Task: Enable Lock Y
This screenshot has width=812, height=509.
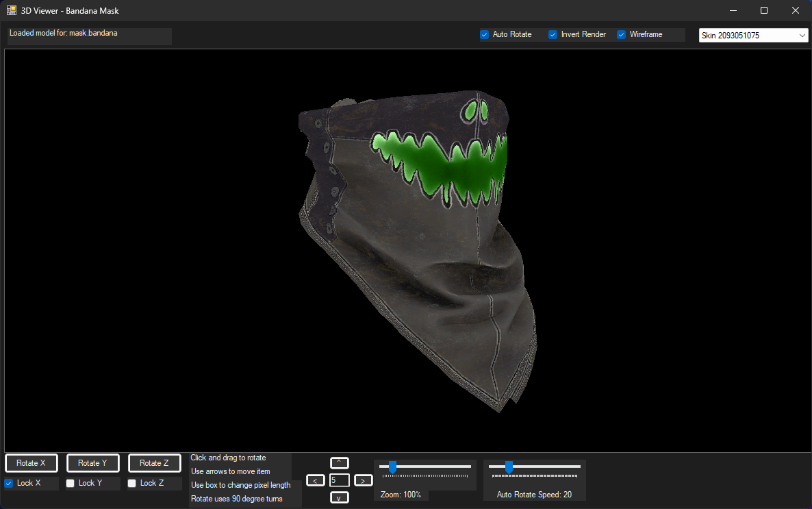Action: coord(70,483)
